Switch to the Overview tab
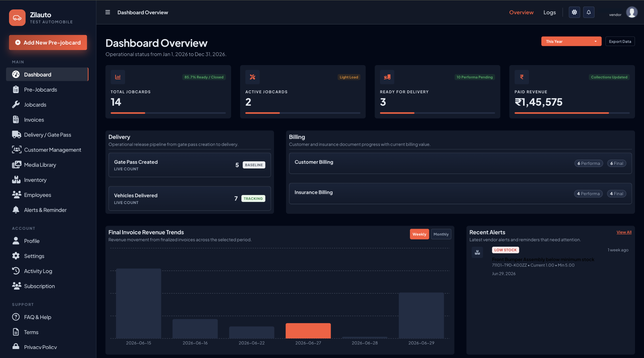Screen dimensions: 644x358 (x=521, y=12)
